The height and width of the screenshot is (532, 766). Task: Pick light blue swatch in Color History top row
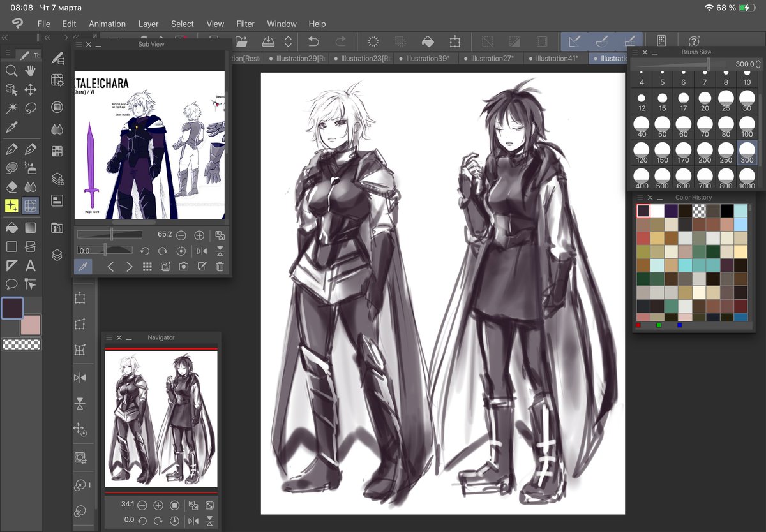[x=740, y=211]
